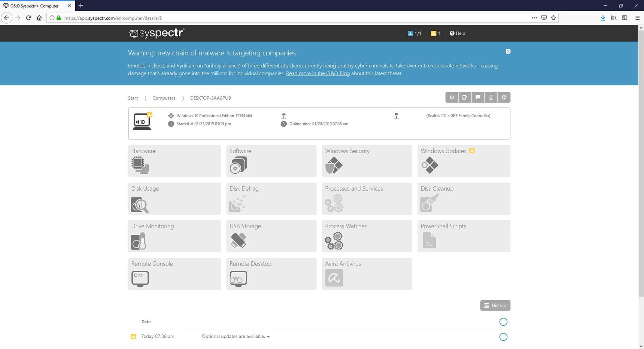Click the Realtek PCIe GBE Family Controller text
This screenshot has height=349, width=644.
458,116
